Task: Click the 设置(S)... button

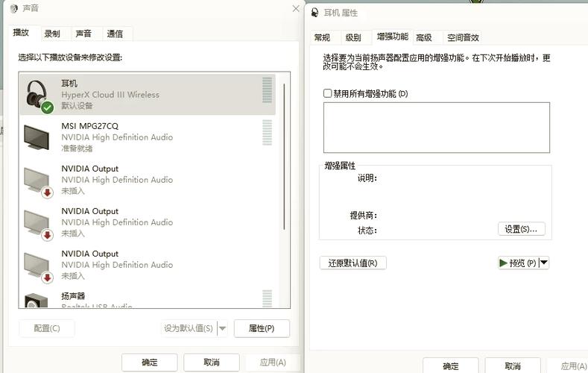Action: pos(521,229)
